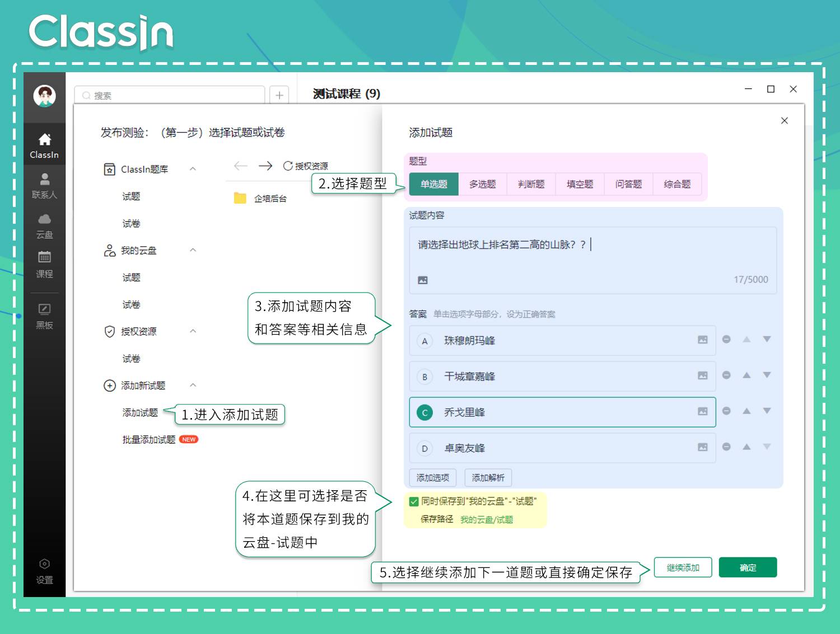Insert image into question content

pyautogui.click(x=423, y=280)
